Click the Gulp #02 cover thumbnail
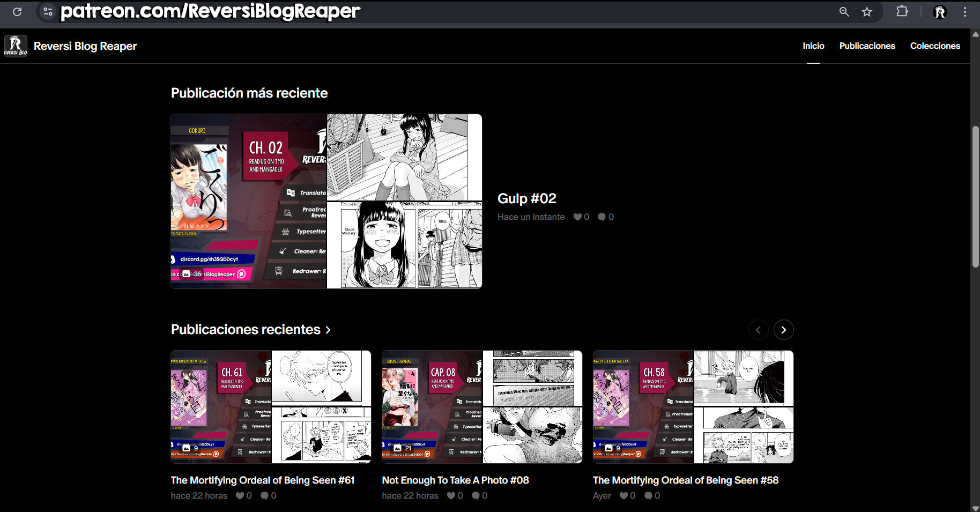This screenshot has width=980, height=512. 326,201
